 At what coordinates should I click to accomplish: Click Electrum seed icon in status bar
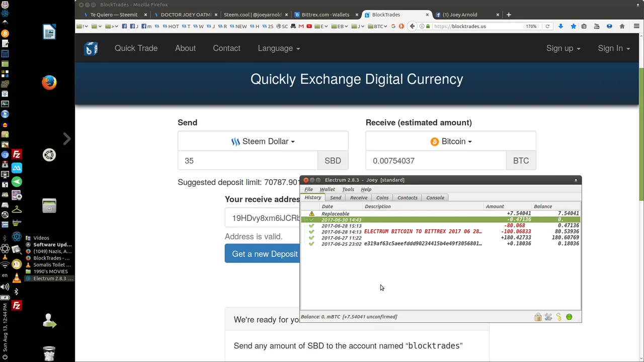[558, 317]
